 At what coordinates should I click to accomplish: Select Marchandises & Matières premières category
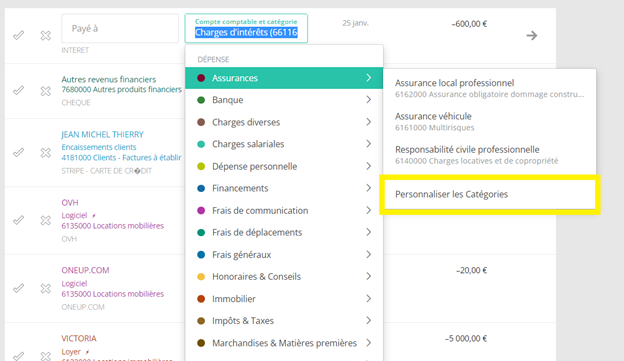284,343
